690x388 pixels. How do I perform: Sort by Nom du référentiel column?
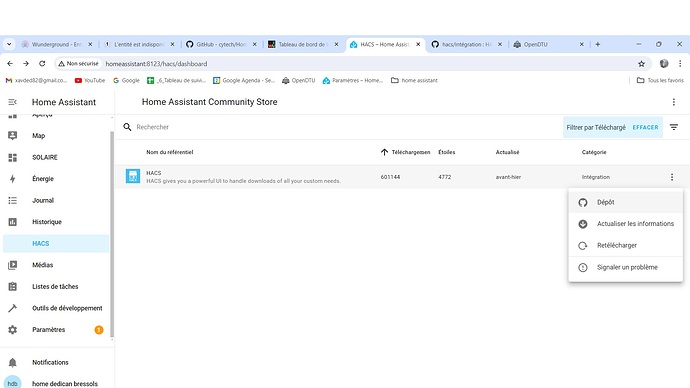169,152
